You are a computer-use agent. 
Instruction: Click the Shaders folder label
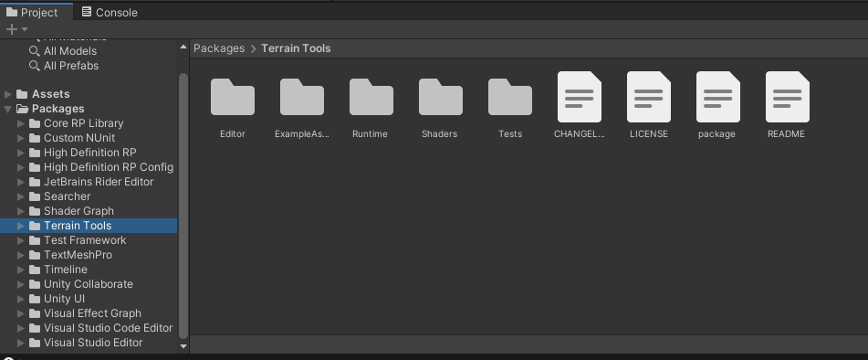(440, 134)
